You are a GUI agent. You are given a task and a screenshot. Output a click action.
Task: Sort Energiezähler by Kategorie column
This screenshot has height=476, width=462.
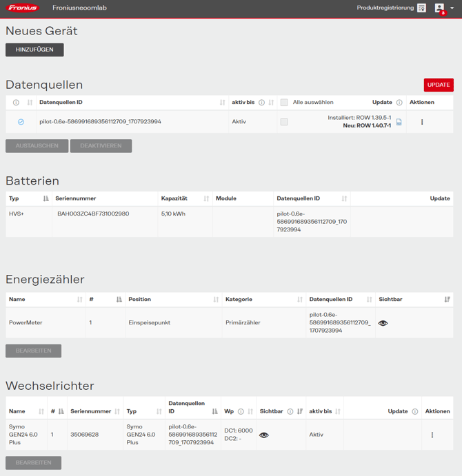click(x=300, y=300)
